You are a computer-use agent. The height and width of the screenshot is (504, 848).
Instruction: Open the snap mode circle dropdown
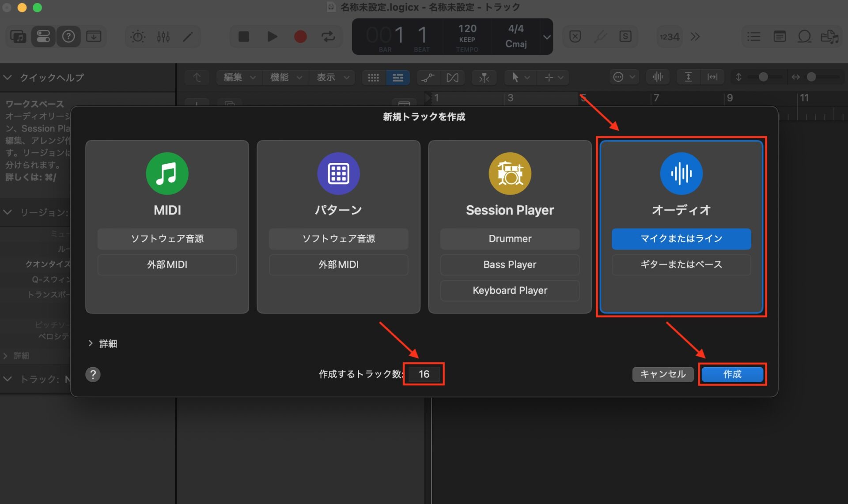click(x=624, y=77)
